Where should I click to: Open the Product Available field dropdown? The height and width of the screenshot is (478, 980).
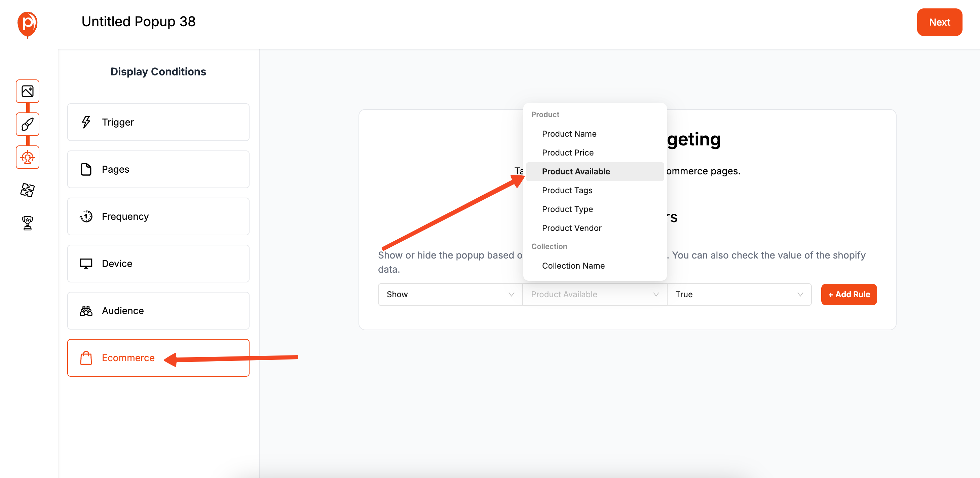(595, 295)
